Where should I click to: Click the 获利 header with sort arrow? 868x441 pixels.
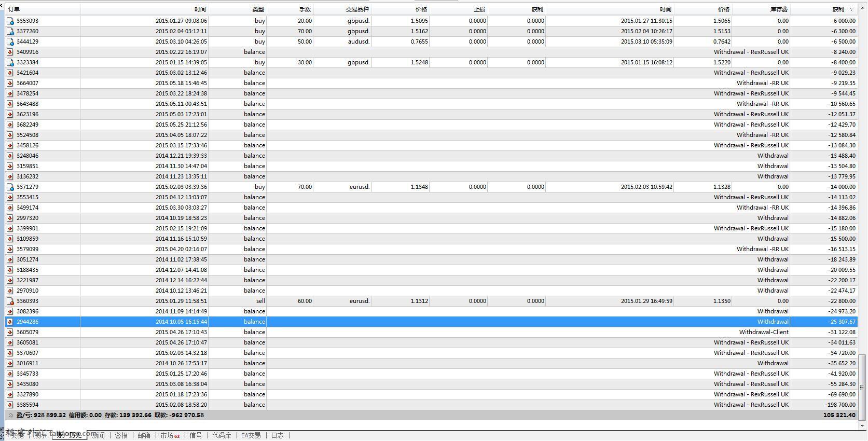click(824, 9)
